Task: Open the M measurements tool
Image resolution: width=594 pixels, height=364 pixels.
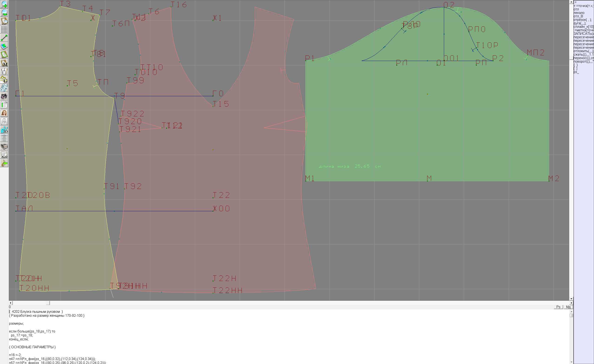Action: point(4,63)
